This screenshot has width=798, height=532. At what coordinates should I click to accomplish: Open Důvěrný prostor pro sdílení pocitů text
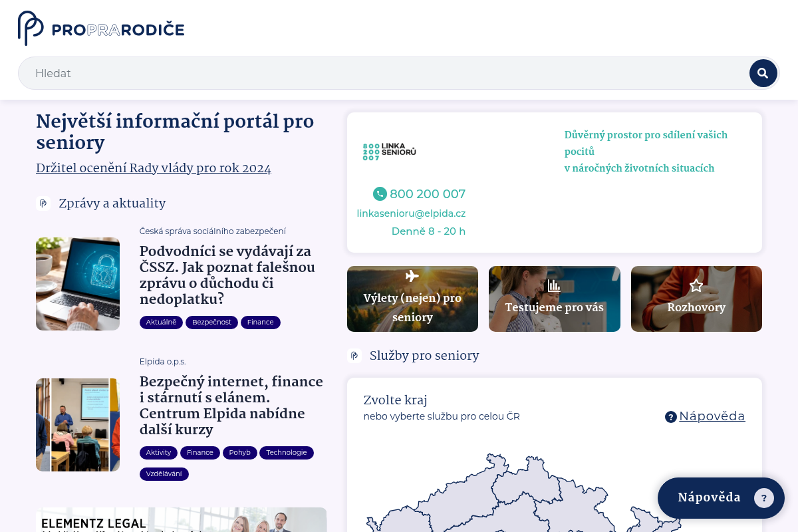646,152
